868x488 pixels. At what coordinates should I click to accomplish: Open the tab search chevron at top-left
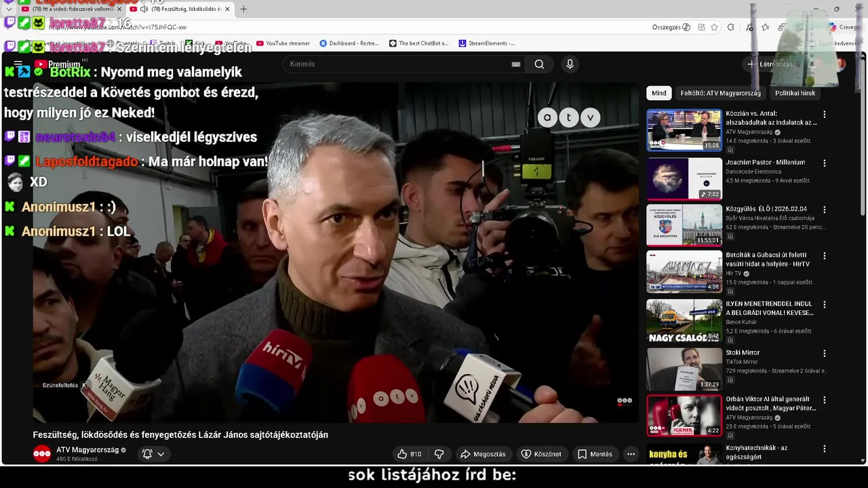tap(8, 9)
